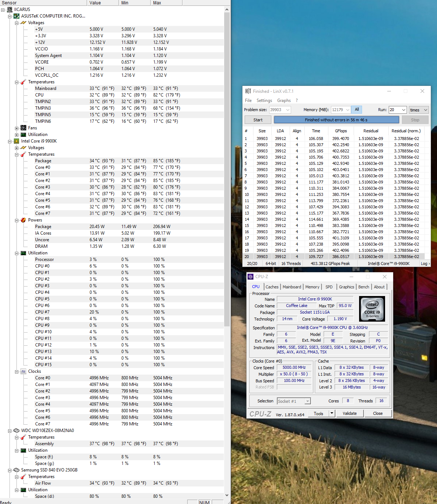Collapse the Intel Core i9 9900K node
437x504 pixels.
point(10,141)
